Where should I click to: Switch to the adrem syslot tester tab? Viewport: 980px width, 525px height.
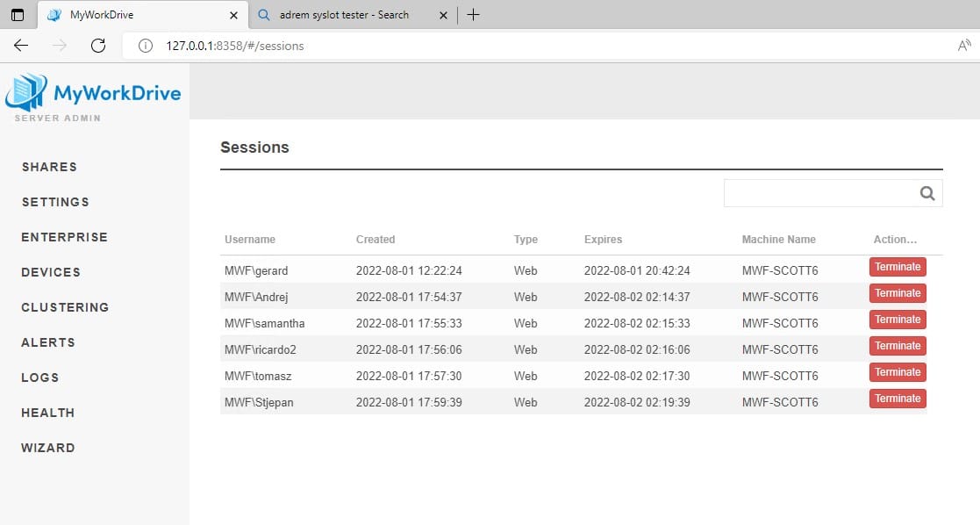(x=344, y=15)
